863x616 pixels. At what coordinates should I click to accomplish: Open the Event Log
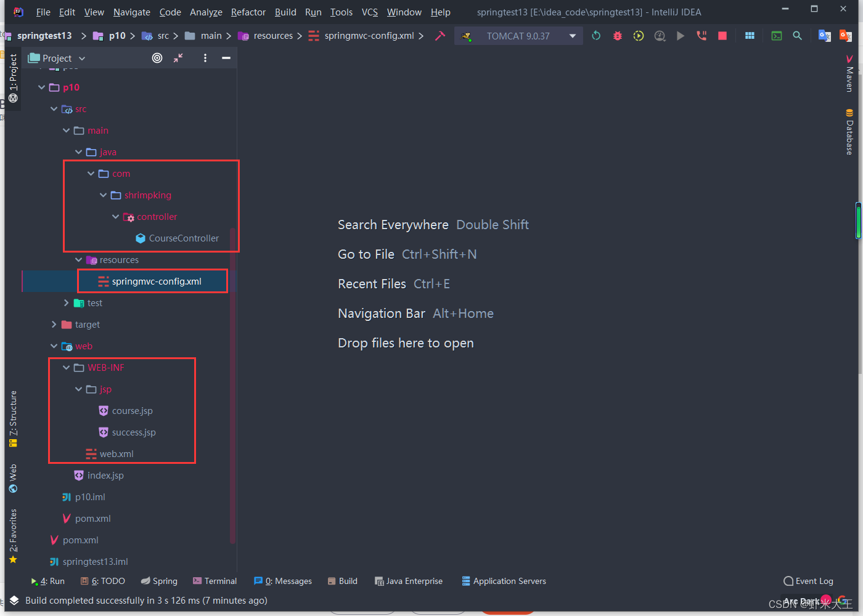(808, 581)
